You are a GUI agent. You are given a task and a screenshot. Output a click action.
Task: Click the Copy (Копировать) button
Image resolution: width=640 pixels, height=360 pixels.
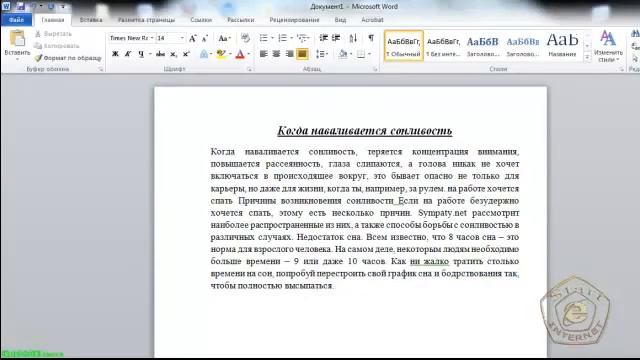pos(57,46)
